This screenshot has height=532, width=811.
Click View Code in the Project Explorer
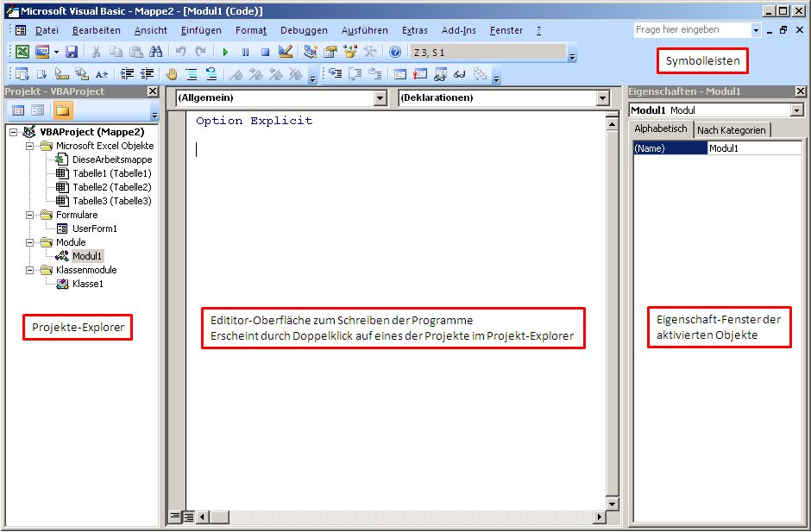point(18,110)
